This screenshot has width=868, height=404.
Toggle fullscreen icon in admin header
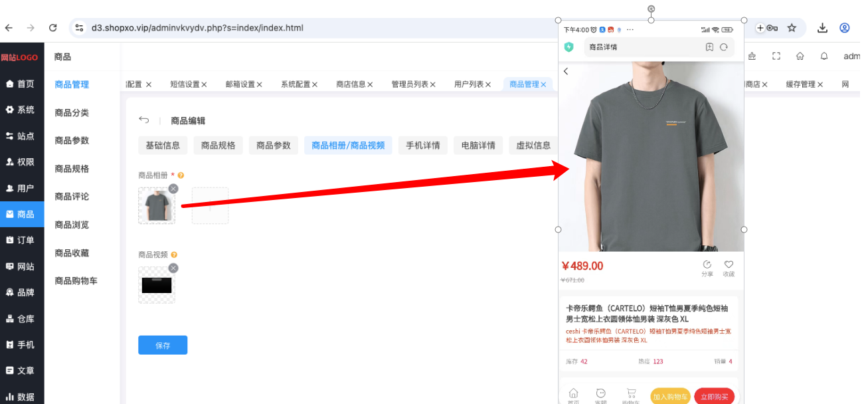tap(776, 56)
